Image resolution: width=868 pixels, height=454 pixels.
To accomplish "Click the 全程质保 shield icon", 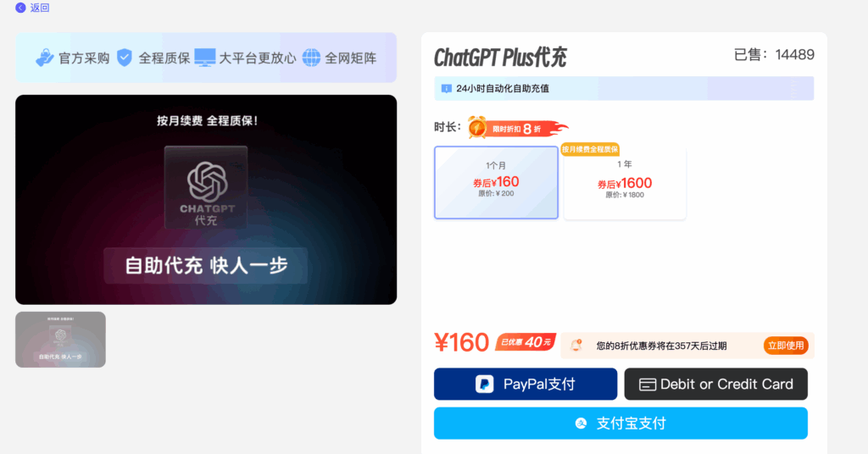I will coord(125,58).
